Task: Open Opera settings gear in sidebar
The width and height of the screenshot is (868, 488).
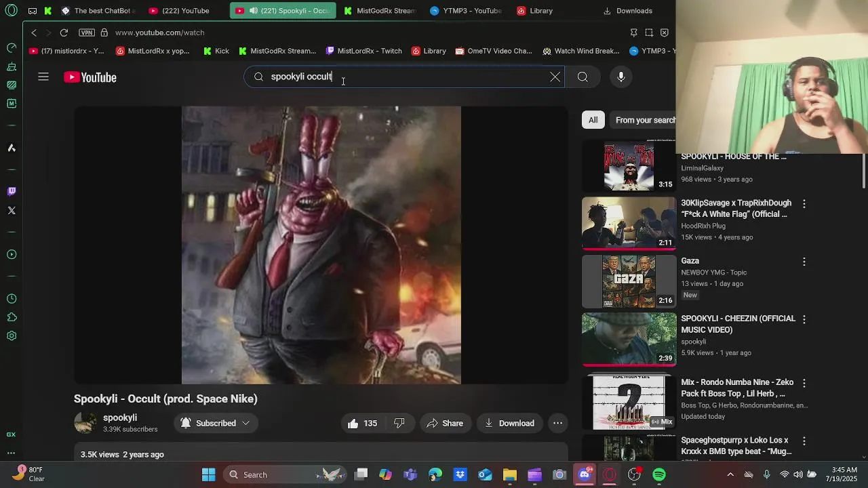Action: [x=12, y=336]
